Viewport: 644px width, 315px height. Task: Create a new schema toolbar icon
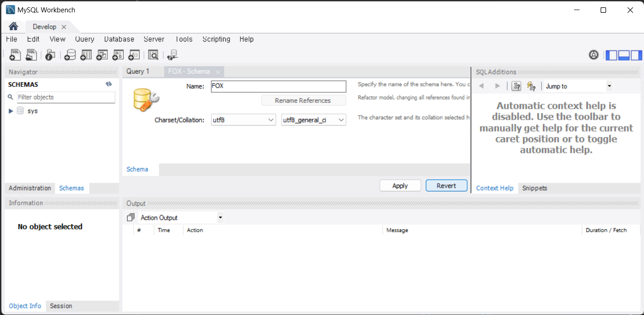coord(70,55)
